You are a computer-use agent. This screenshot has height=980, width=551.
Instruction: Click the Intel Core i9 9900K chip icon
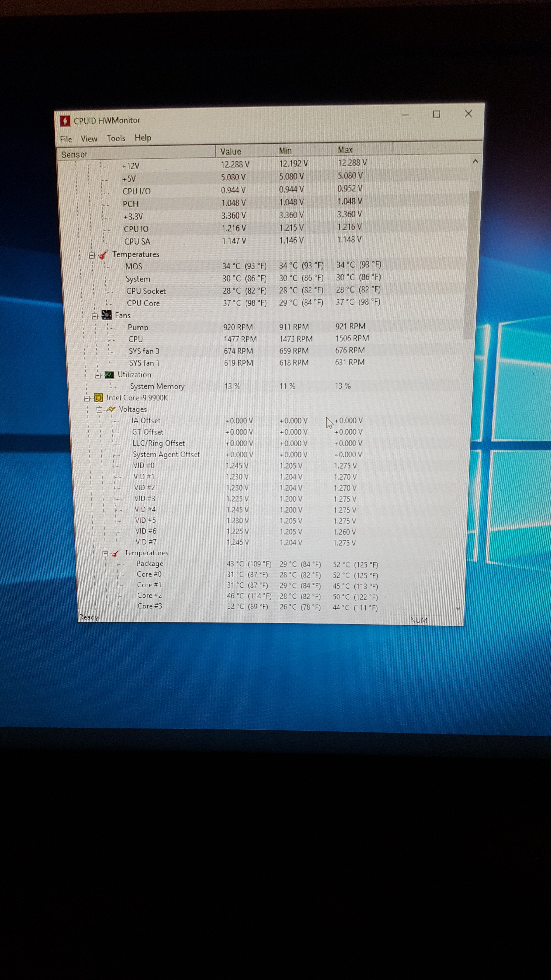[98, 398]
